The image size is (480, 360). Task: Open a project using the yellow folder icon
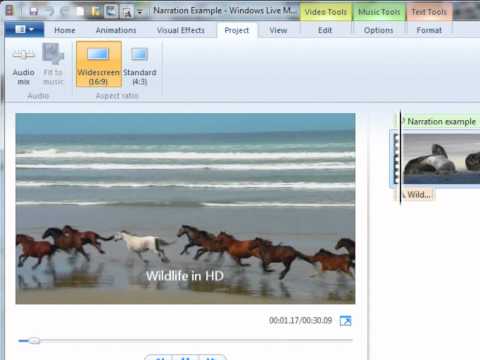pyautogui.click(x=95, y=12)
